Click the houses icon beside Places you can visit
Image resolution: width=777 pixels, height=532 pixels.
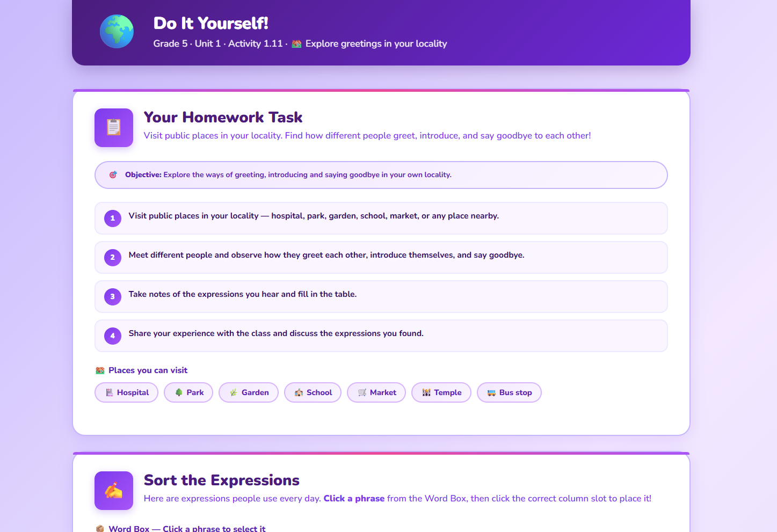point(100,370)
